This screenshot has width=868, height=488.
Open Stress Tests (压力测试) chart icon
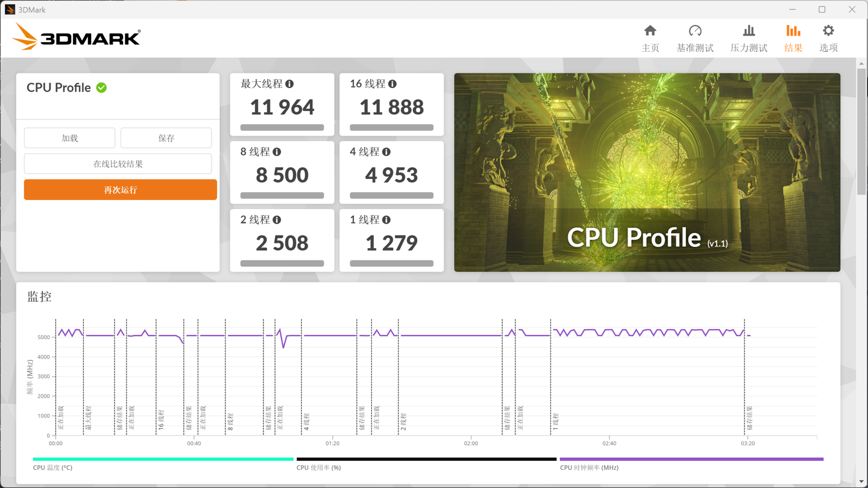749,31
